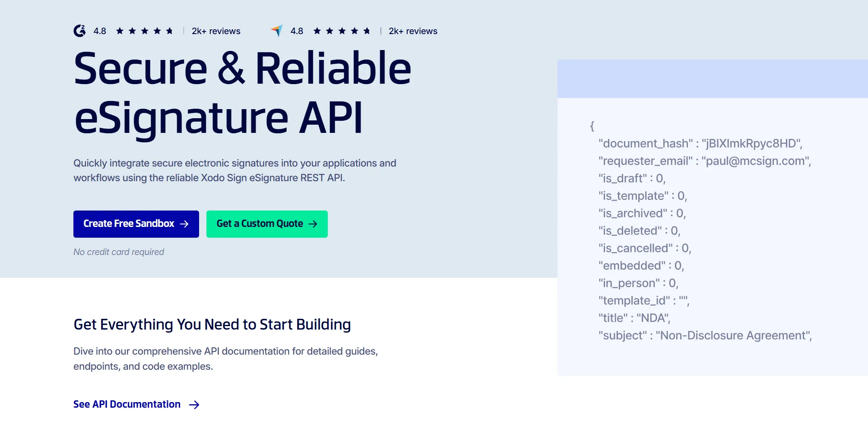Click the Capterra 4.8 rating number
Viewport: 868px width, 434px height.
(x=297, y=31)
